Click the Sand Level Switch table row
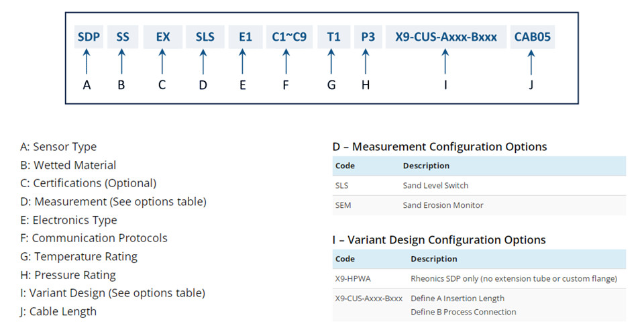The image size is (644, 332). (479, 186)
